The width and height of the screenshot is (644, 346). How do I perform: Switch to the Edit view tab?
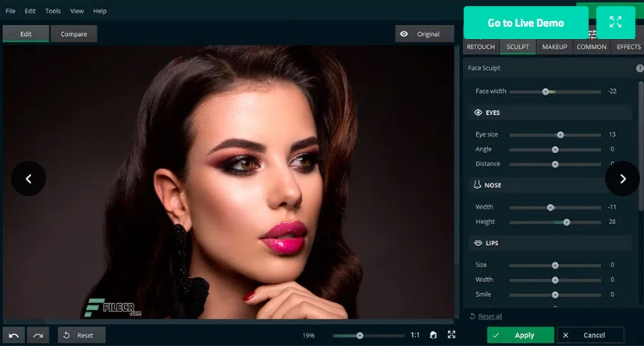click(x=26, y=34)
